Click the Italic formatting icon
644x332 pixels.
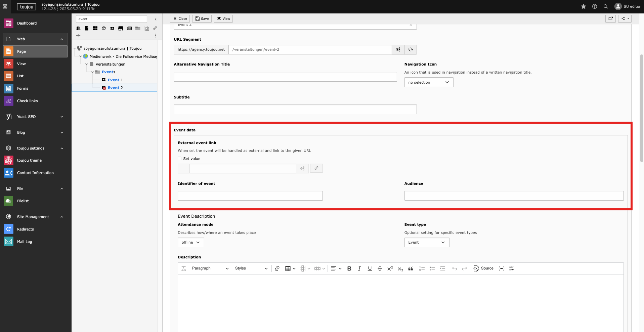coord(359,268)
